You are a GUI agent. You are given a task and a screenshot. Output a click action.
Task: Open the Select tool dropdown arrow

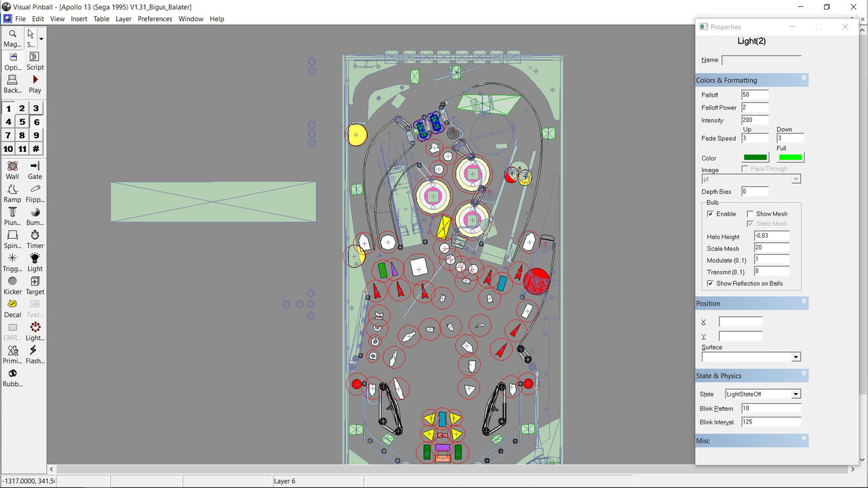pos(41,39)
